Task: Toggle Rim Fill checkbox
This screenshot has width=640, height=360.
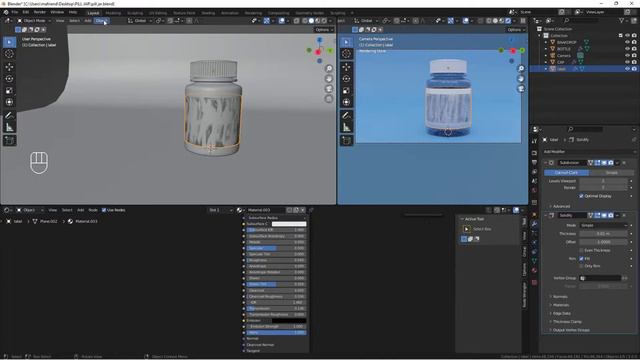Action: click(x=581, y=258)
